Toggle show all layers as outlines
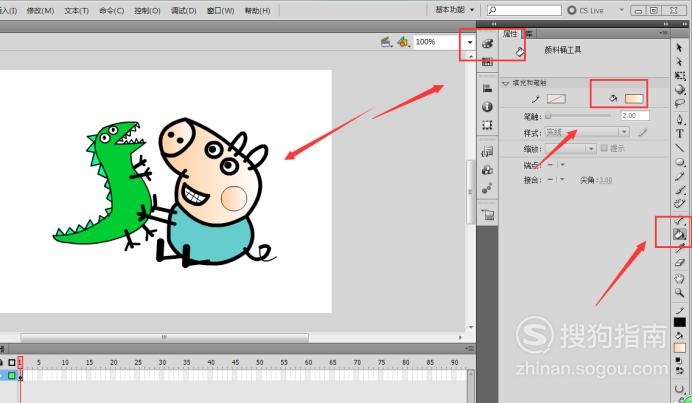Viewport: 692px width, 403px height. click(x=12, y=362)
